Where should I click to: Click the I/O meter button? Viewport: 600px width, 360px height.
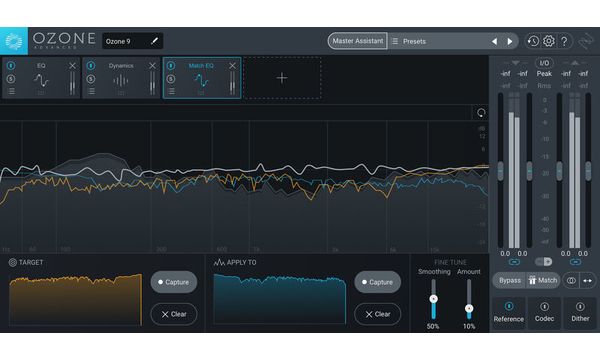(x=544, y=63)
